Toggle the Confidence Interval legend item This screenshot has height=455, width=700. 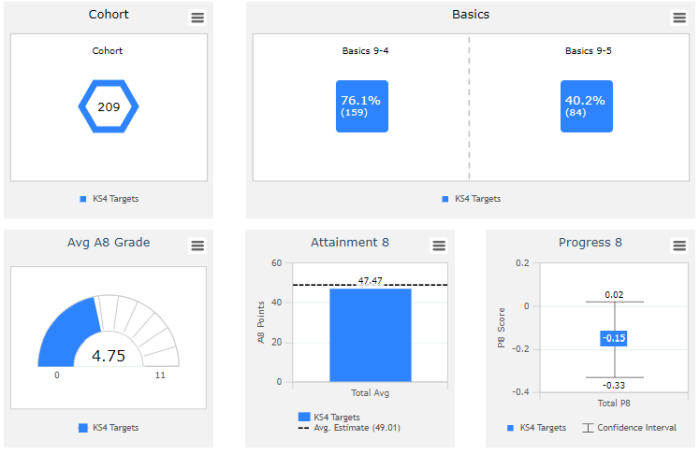coord(630,428)
